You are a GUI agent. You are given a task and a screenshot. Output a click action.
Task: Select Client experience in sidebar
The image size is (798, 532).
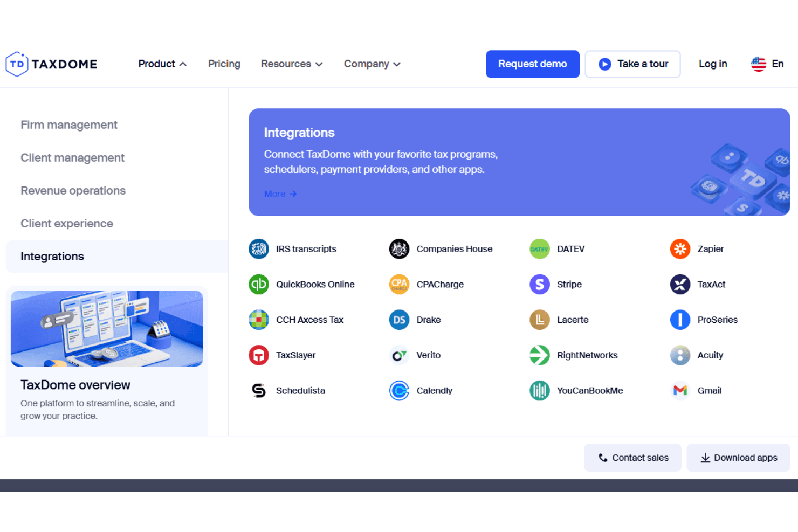tap(67, 224)
